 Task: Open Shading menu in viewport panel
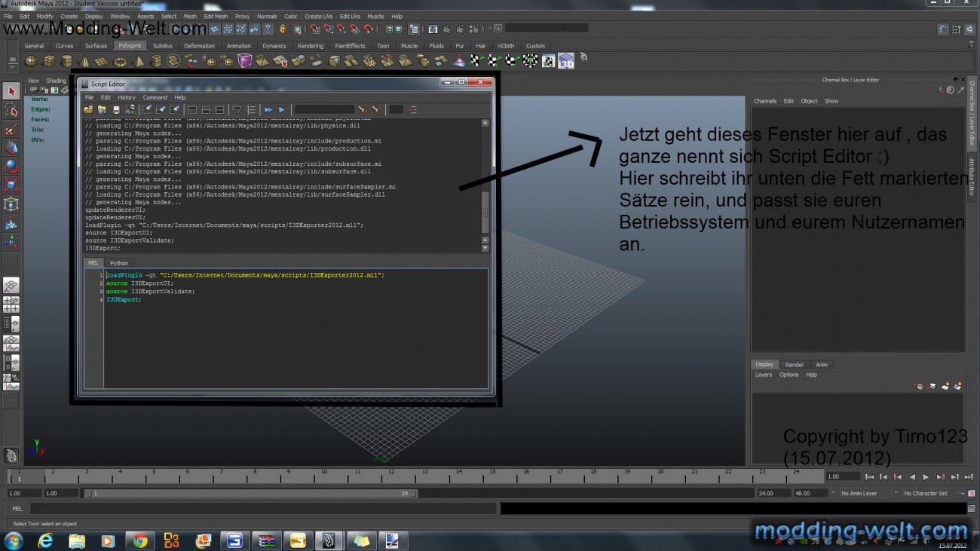[x=56, y=81]
